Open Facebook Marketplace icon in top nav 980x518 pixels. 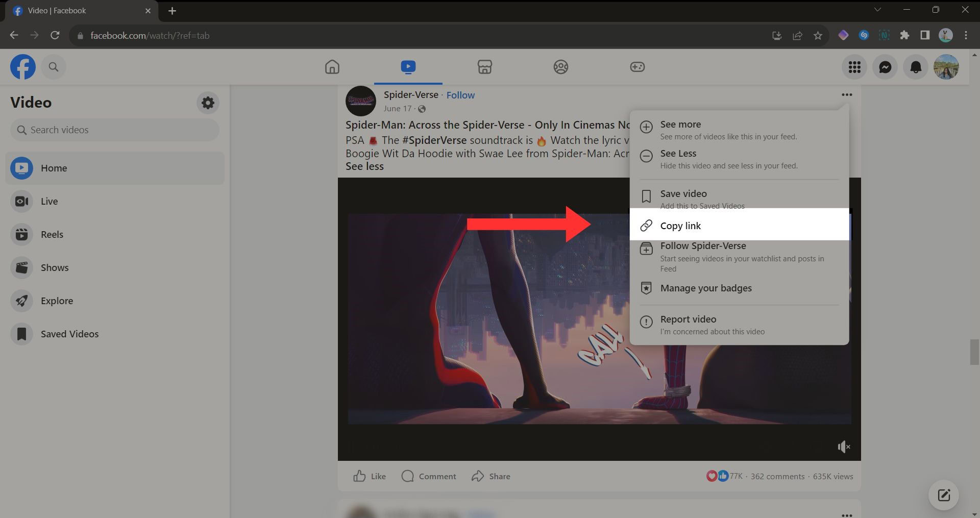(484, 67)
